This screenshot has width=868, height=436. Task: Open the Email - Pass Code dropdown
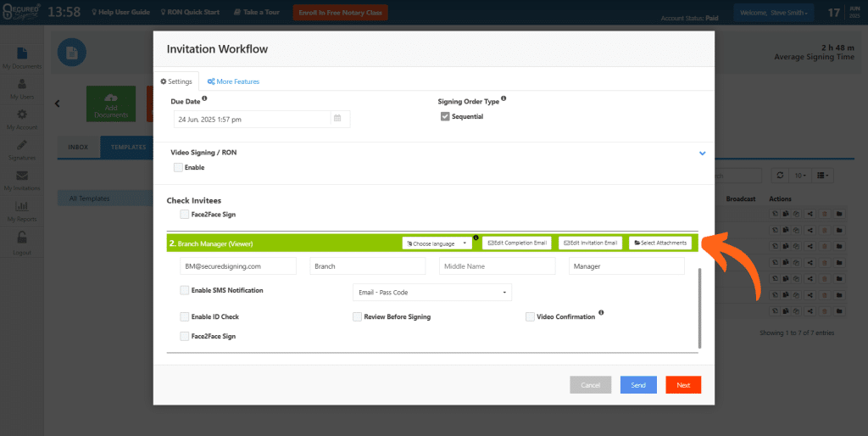[x=431, y=292]
